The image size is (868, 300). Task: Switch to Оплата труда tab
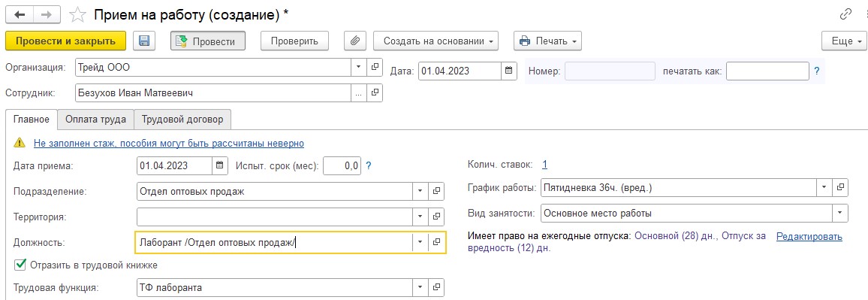[96, 120]
